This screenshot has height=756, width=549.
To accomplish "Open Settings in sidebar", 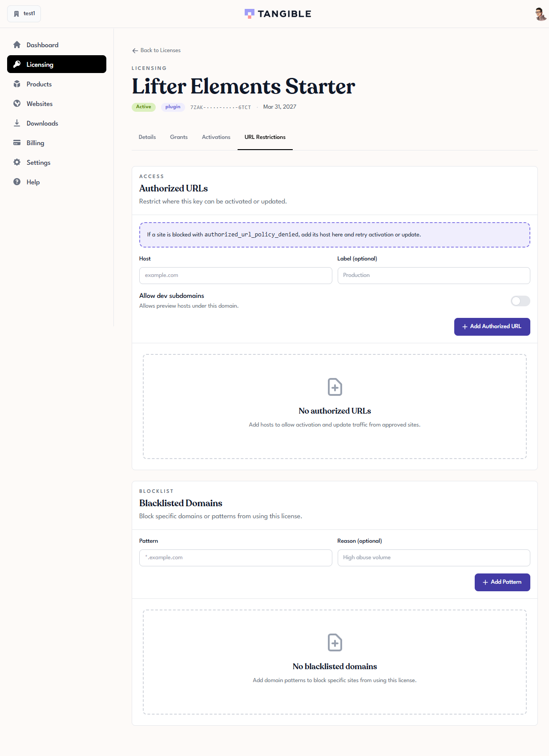I will click(x=57, y=162).
